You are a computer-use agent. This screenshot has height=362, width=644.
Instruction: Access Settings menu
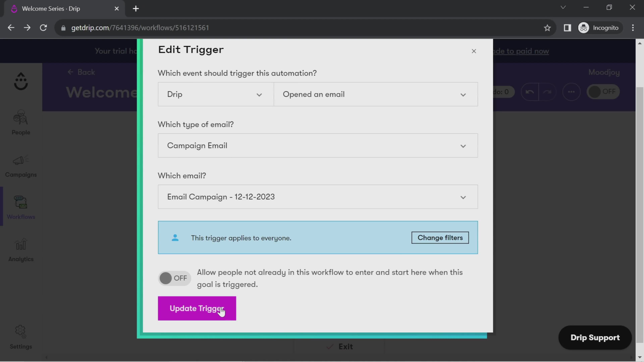21,337
